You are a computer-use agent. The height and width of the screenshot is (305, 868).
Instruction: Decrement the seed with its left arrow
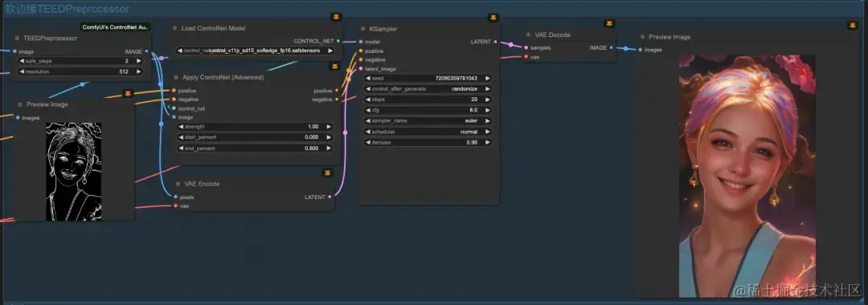[368, 79]
